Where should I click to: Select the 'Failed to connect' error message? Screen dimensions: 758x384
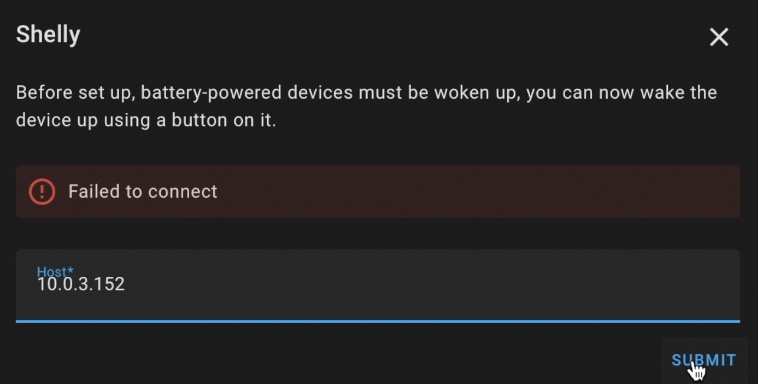(x=143, y=192)
